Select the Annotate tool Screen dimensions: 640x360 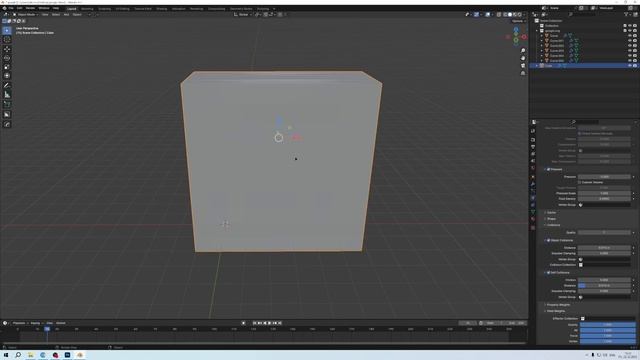7,85
